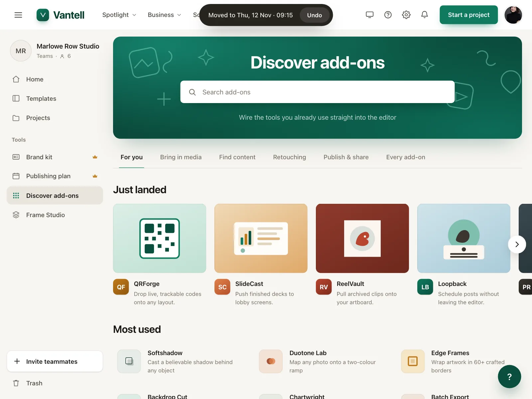
Task: Click the RV ReelVault app badge
Action: pos(324,287)
